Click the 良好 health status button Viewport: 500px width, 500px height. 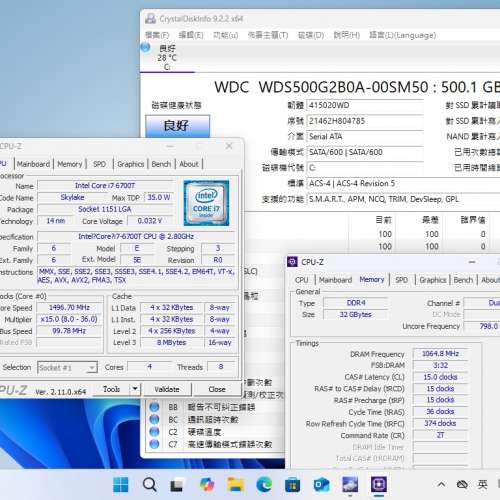(x=177, y=126)
